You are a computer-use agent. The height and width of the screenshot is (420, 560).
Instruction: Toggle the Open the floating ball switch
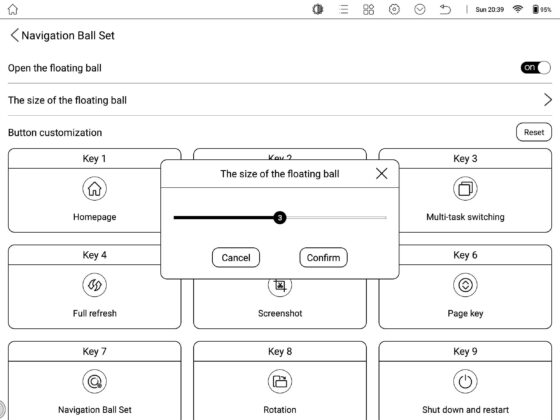[x=535, y=68]
